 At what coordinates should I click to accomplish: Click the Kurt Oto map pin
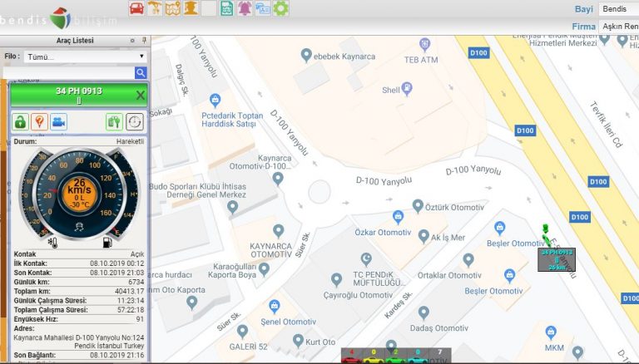tap(299, 341)
